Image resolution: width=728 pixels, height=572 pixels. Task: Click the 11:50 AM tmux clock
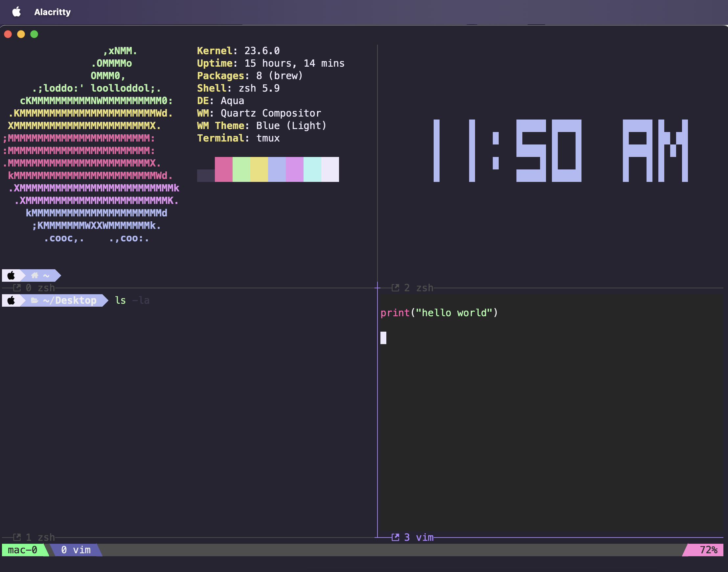pyautogui.click(x=560, y=151)
